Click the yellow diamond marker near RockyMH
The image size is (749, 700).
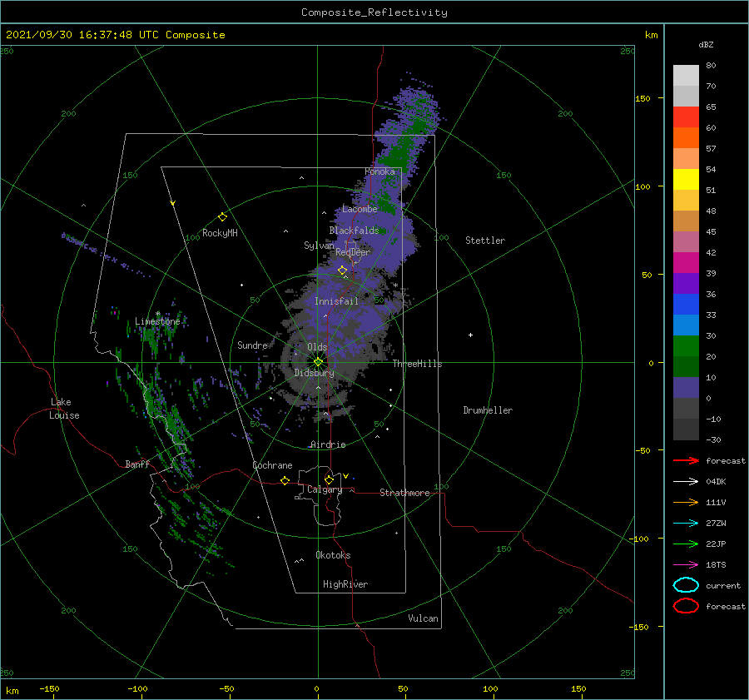click(222, 217)
